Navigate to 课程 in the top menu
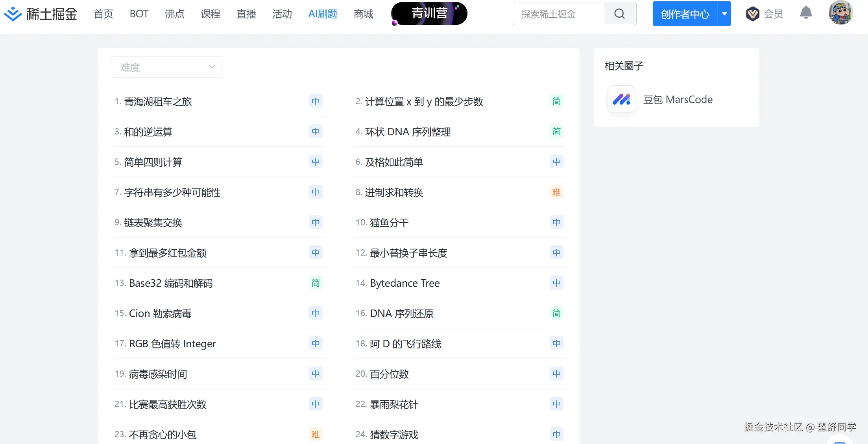This screenshot has height=444, width=868. (x=210, y=14)
